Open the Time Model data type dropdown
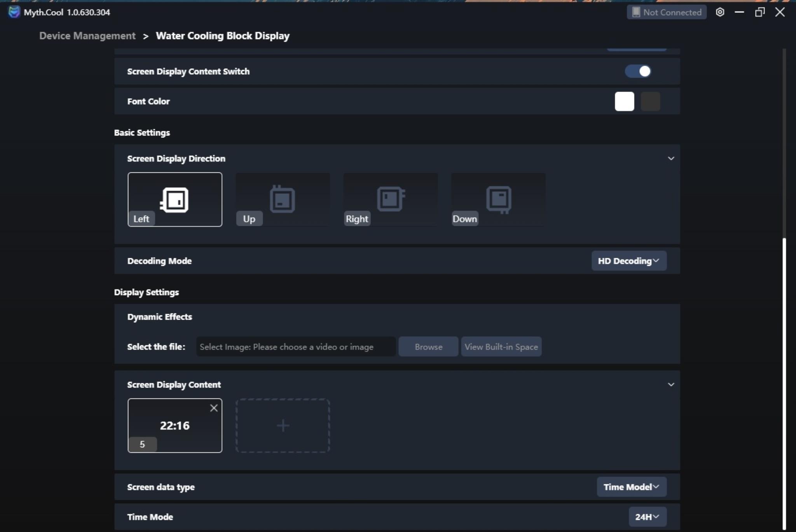Screen dimensions: 796x532 click(x=631, y=487)
